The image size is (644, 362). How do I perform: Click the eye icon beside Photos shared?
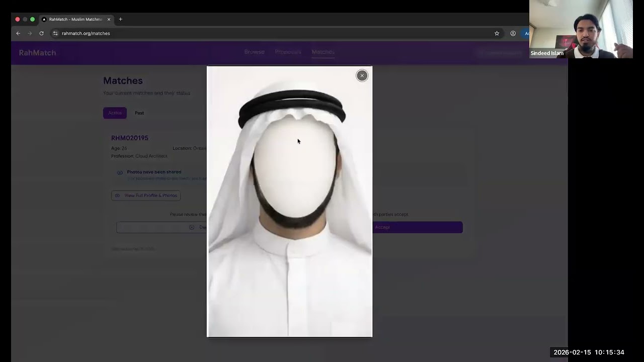click(120, 172)
